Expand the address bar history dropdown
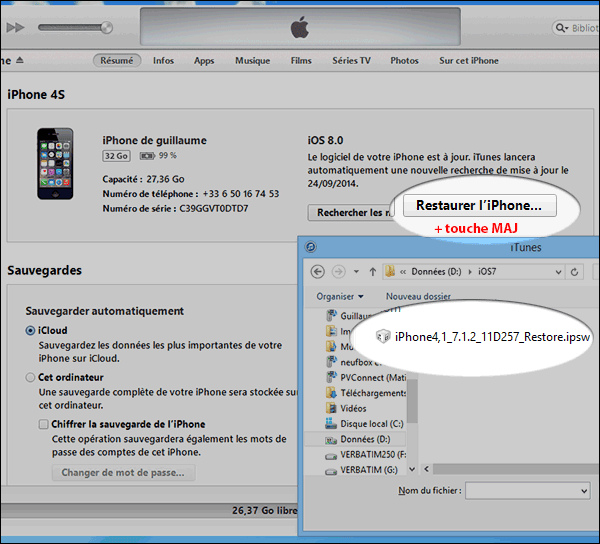 coord(558,272)
